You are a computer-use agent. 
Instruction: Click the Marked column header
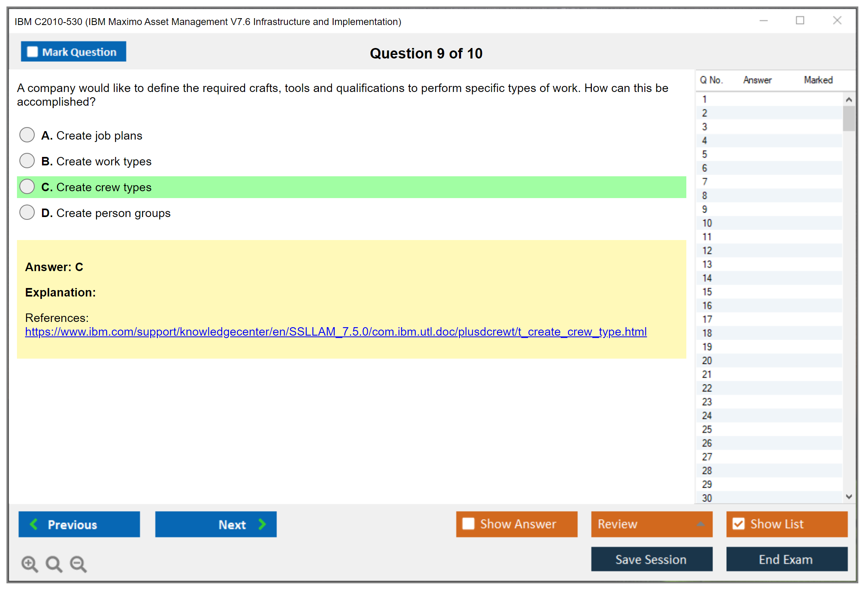pos(818,80)
